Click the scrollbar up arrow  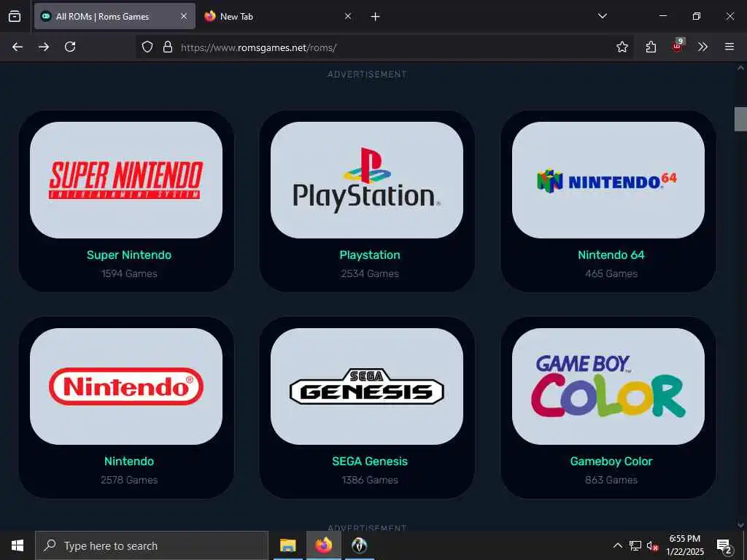pyautogui.click(x=740, y=68)
